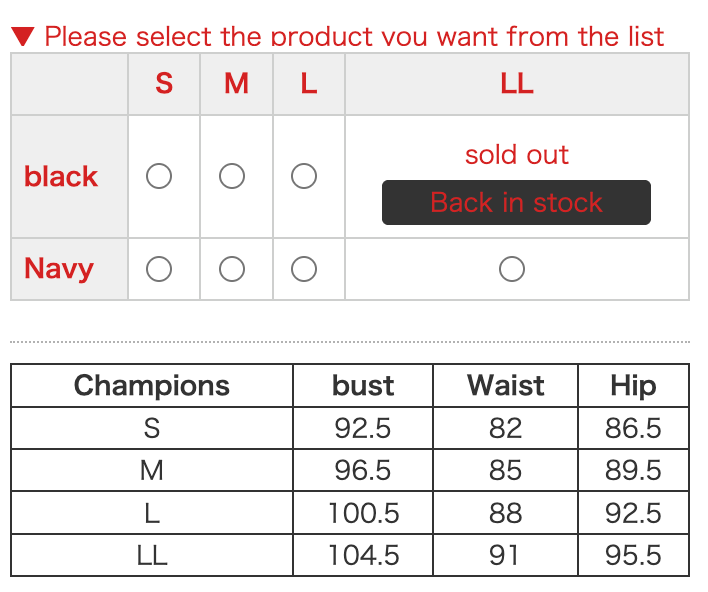The width and height of the screenshot is (708, 592).
Task: Click the Navy color row label
Action: 59,269
